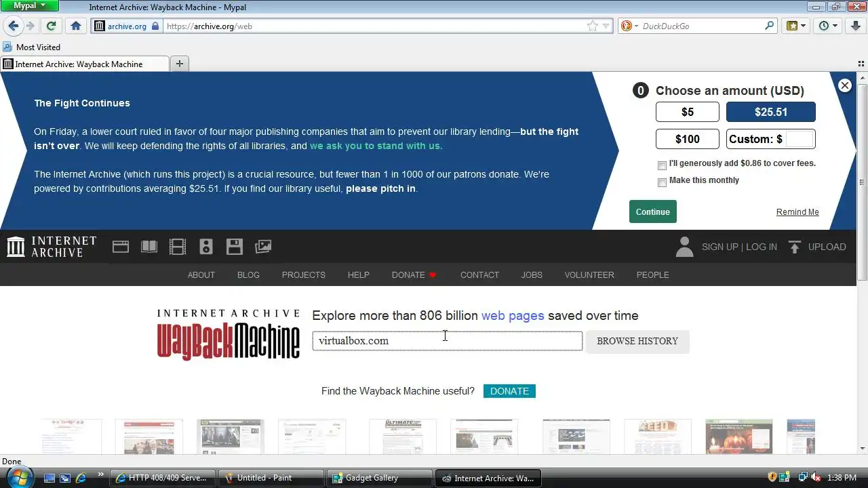This screenshot has height=488, width=868.
Task: Select the $100 donation amount
Action: (688, 139)
